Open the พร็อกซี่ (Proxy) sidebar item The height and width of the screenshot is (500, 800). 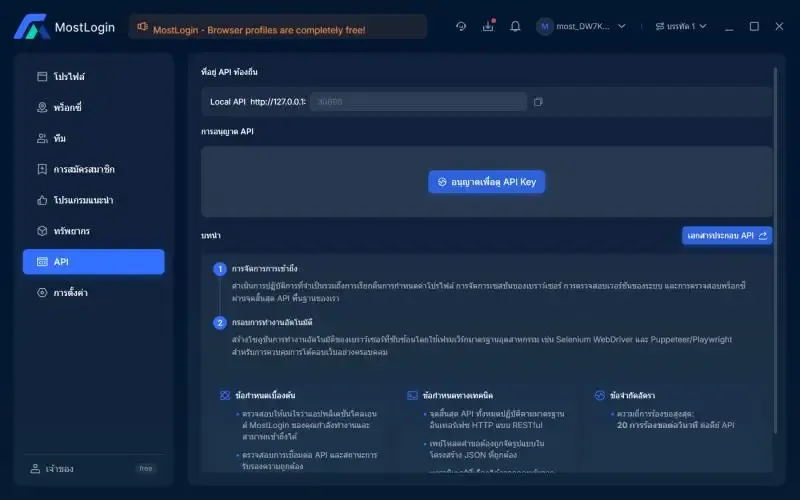coord(93,108)
